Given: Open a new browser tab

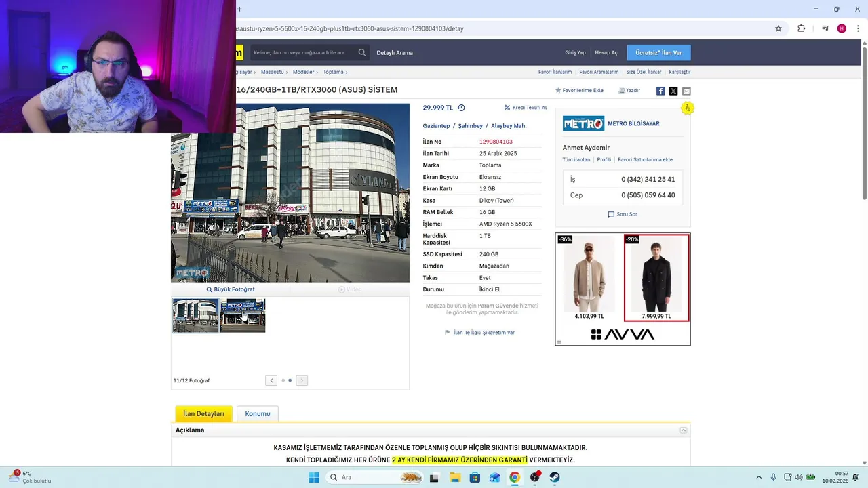Looking at the screenshot, I should point(239,9).
